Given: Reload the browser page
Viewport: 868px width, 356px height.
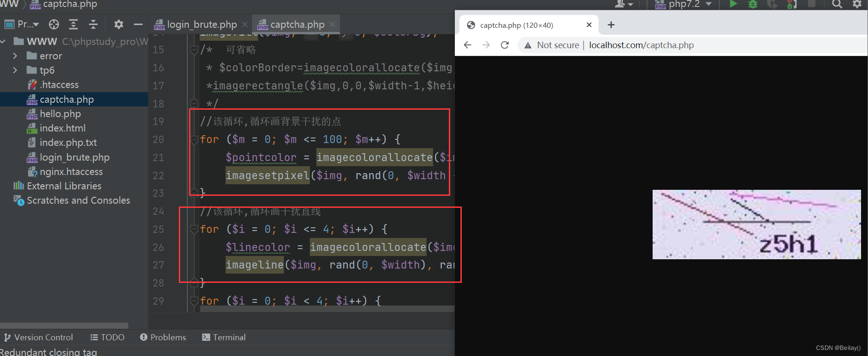Looking at the screenshot, I should (505, 45).
